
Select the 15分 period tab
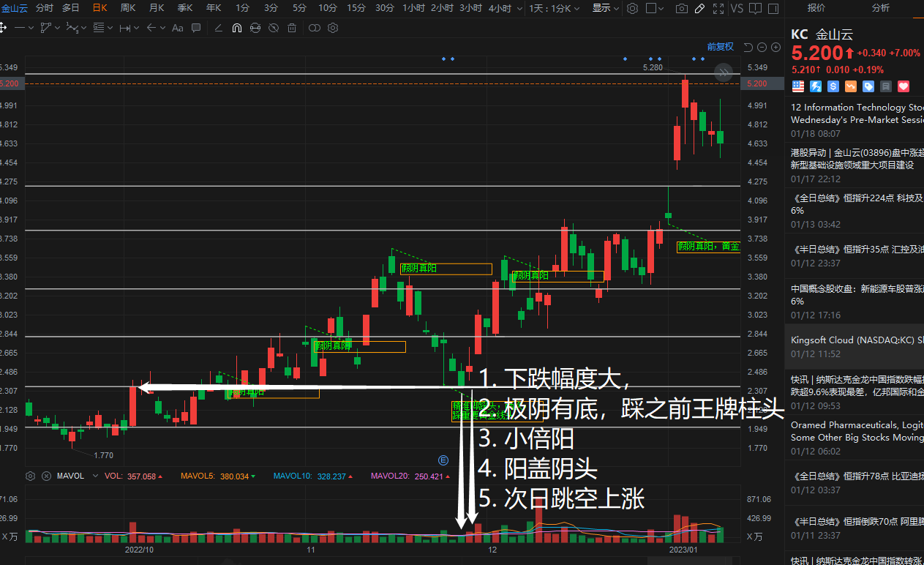[356, 8]
